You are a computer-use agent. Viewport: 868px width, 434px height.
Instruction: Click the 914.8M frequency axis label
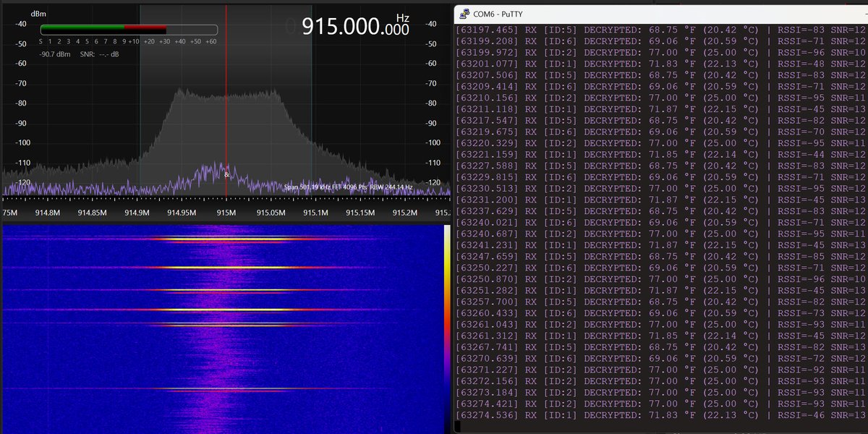(47, 213)
